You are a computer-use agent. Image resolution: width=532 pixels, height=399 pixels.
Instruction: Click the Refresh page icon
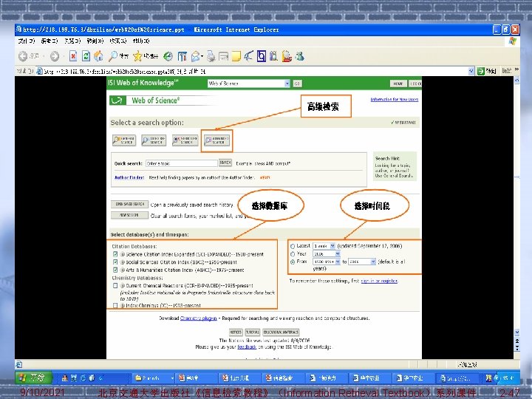coord(86,56)
